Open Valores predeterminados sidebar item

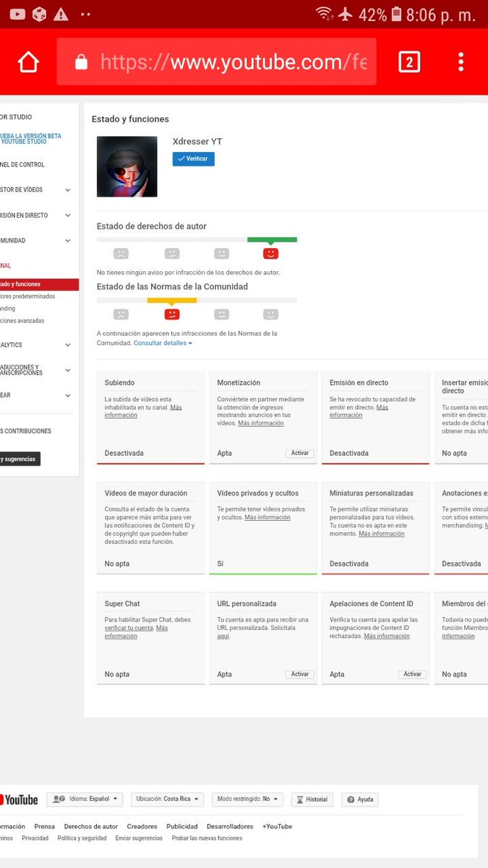pyautogui.click(x=27, y=297)
